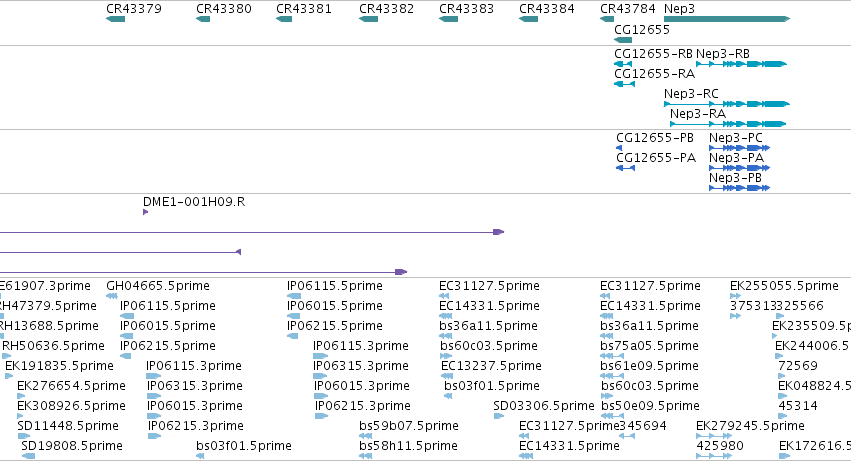Viewport: 851px width, 461px height.
Task: Select the longest purple spanning feature line
Action: 252,232
